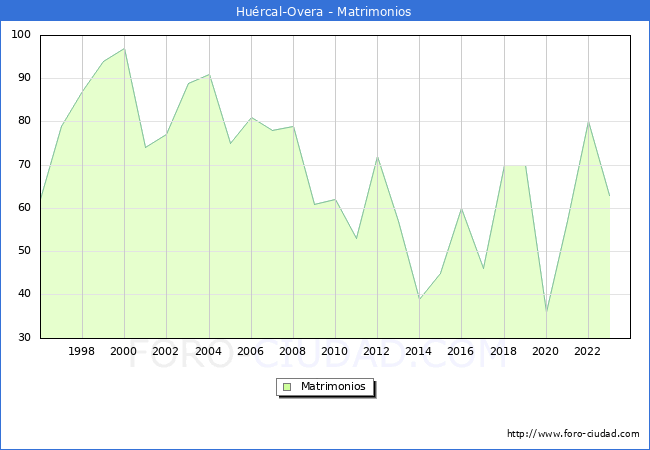Click the highest data peak at year 2000
This screenshot has width=650, height=450.
tap(124, 49)
